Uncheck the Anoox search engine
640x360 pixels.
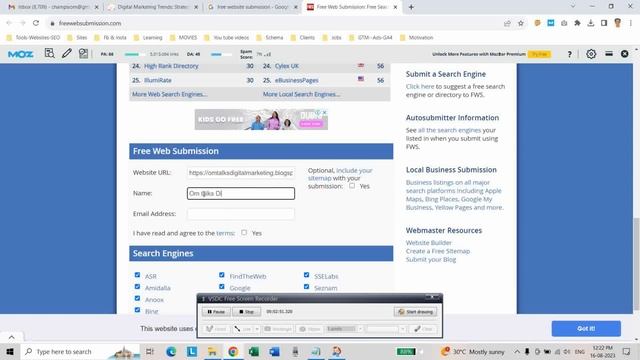137,298
